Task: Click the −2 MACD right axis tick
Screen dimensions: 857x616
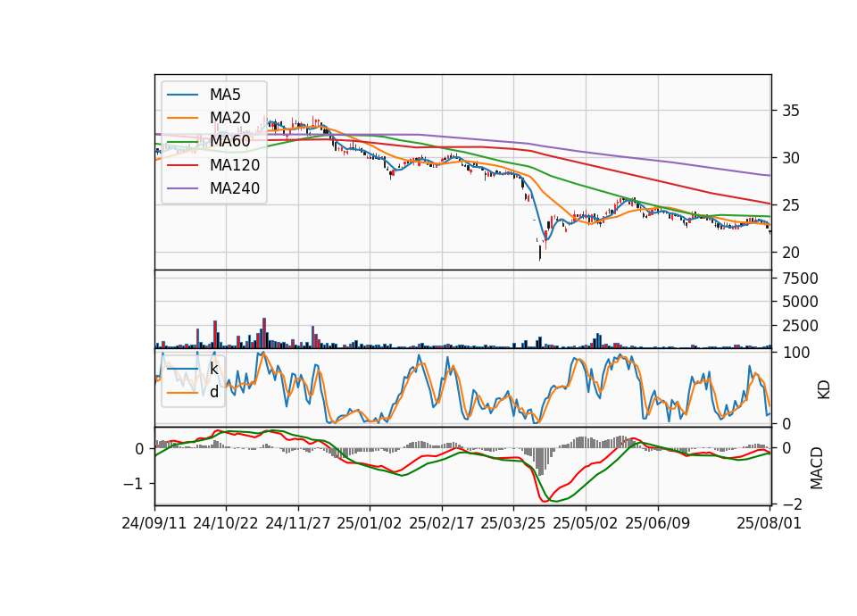Action: [x=792, y=504]
